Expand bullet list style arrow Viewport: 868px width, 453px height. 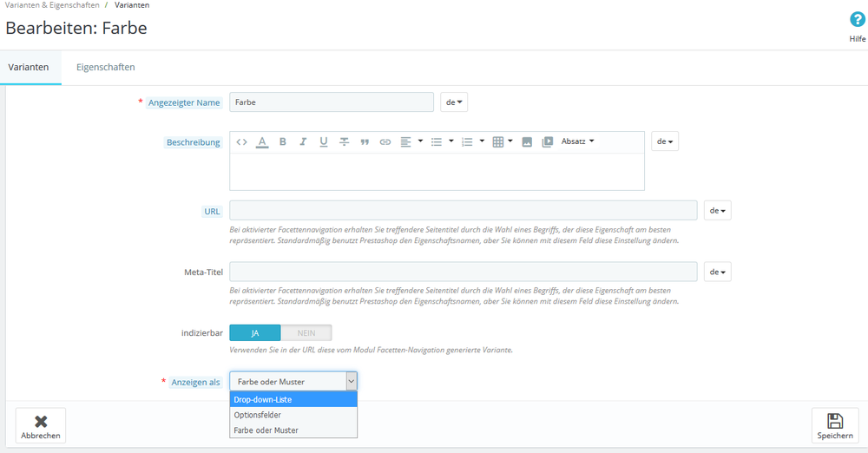coord(451,141)
